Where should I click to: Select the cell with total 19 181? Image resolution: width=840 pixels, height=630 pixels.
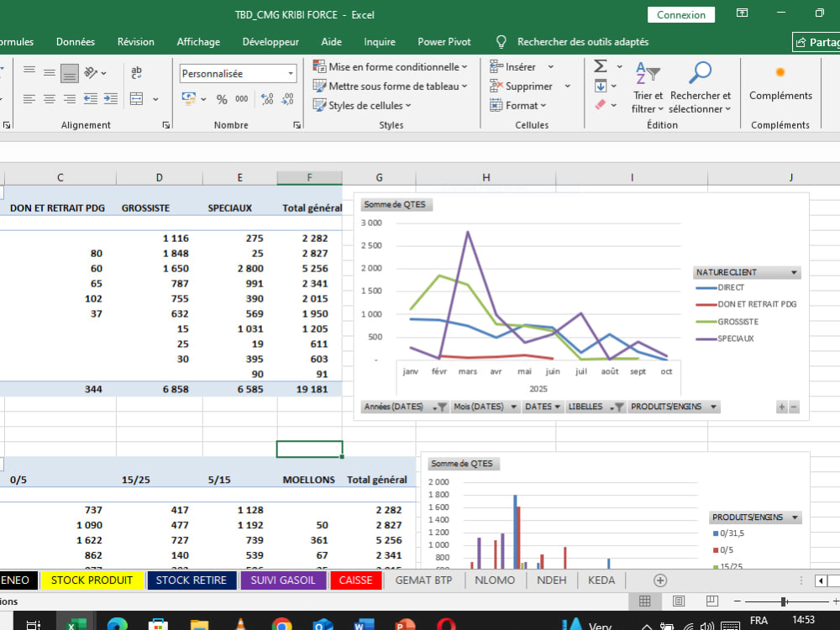point(310,389)
